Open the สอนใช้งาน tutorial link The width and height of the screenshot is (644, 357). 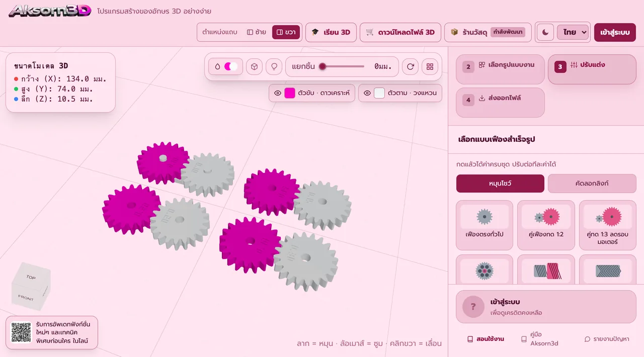coord(486,339)
